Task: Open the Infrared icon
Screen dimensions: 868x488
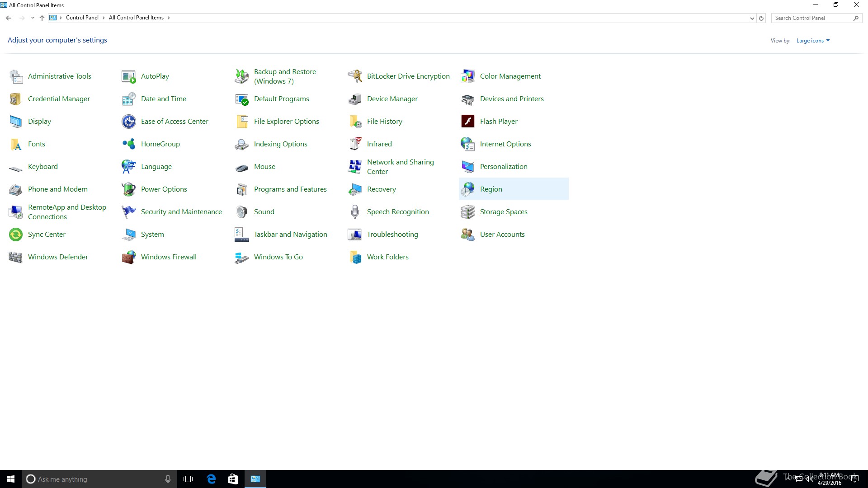Action: tap(355, 144)
